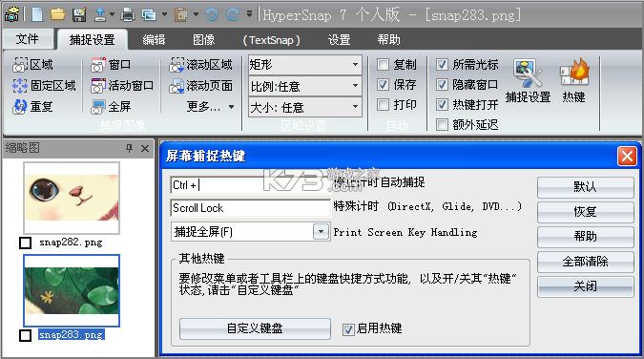
Task: Click the stacked images icon in quick toolbar
Action: (x=149, y=15)
